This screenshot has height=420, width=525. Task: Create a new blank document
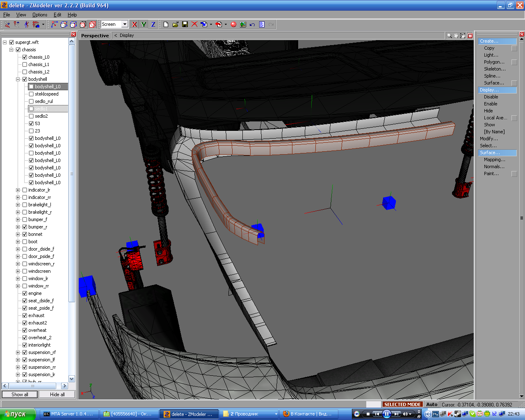point(166,25)
